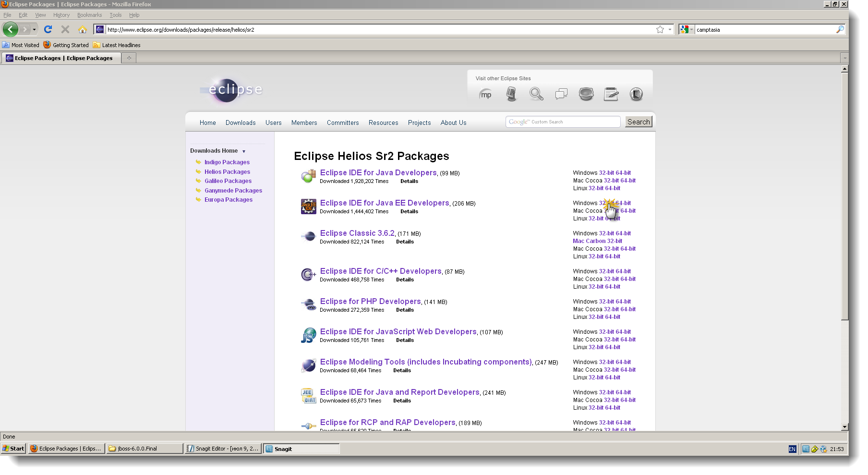Screen dimensions: 868x475
Task: Click the door icon at end of Eclipse Sites
Action: (637, 94)
